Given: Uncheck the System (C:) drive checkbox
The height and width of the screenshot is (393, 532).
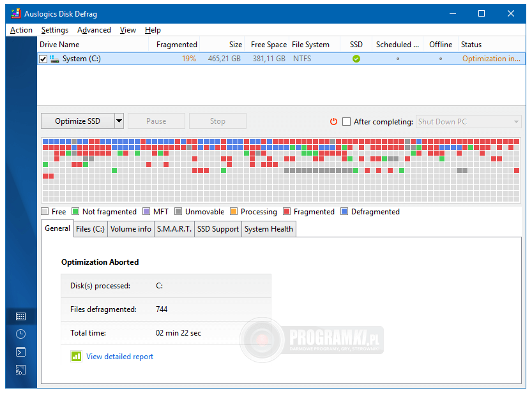Looking at the screenshot, I should [43, 59].
